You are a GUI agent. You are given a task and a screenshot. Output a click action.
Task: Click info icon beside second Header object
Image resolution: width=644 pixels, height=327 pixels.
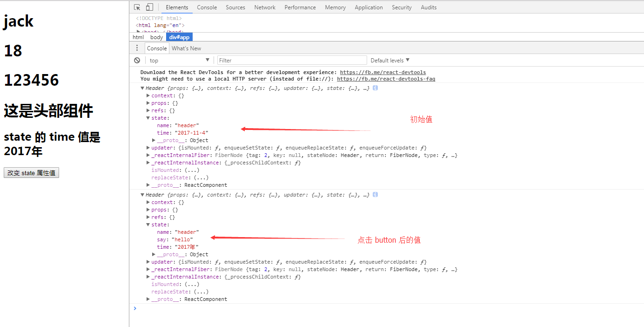pos(375,195)
